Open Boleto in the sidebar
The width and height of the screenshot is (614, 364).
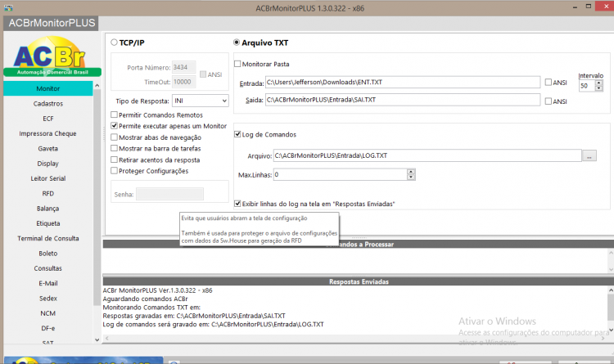(x=48, y=254)
